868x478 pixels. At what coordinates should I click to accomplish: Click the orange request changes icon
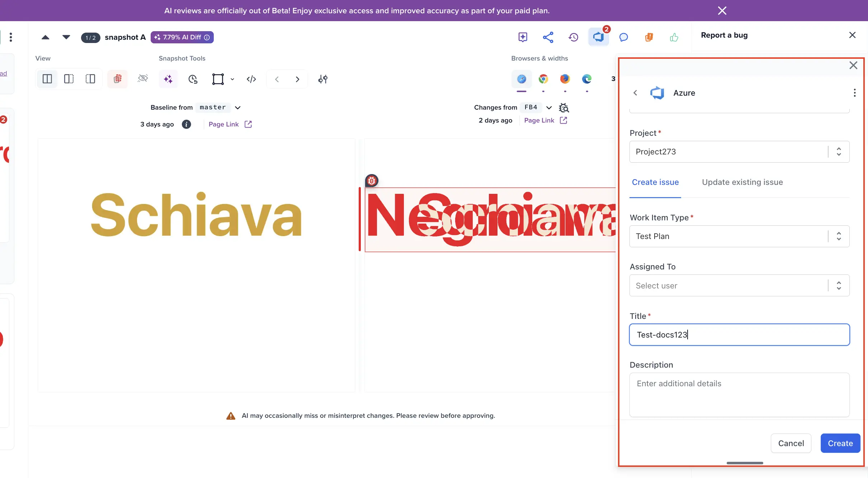click(x=649, y=37)
